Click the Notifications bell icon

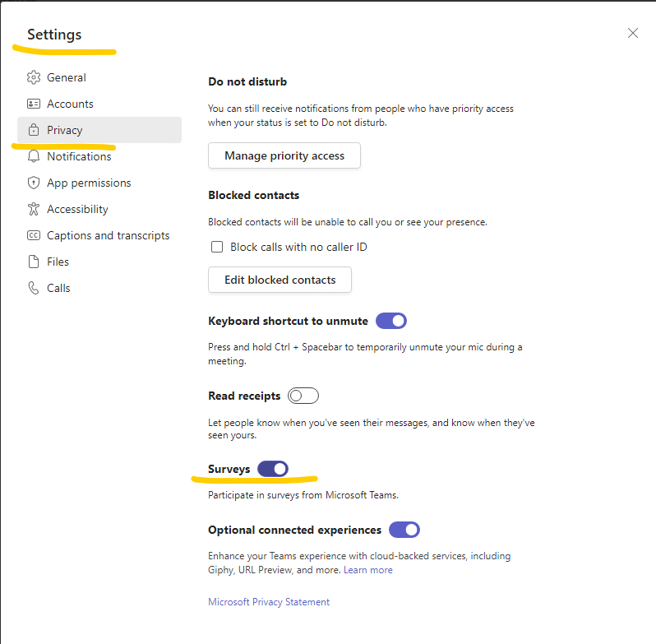(34, 156)
